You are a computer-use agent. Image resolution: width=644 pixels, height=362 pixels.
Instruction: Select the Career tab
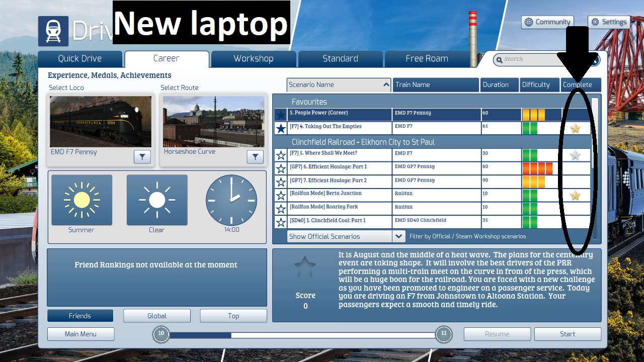click(x=167, y=59)
